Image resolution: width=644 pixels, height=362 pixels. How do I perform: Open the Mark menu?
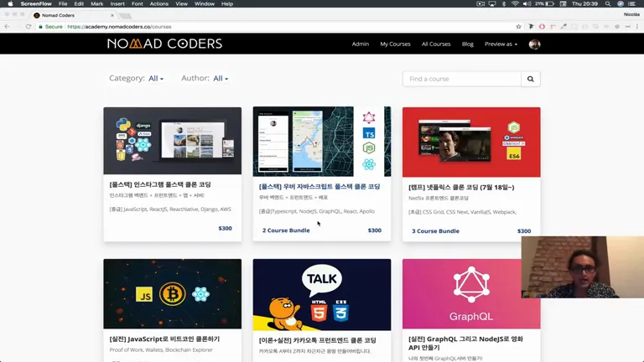pos(97,3)
